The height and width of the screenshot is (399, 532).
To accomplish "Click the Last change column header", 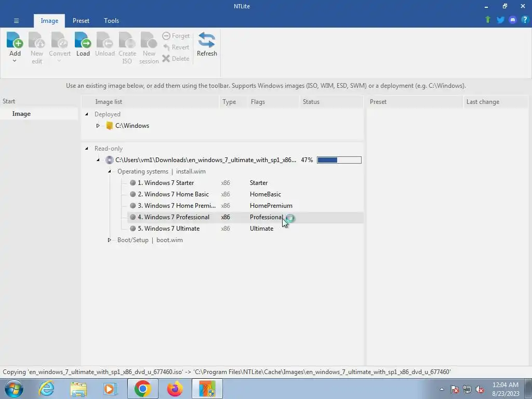I will click(495, 102).
